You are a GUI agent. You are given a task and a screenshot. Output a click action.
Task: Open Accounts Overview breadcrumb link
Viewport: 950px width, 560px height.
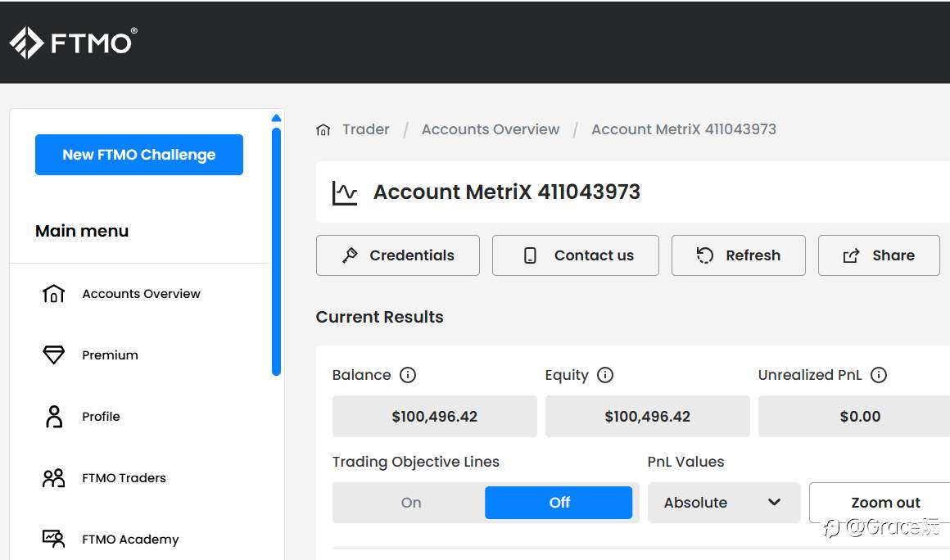pos(491,129)
